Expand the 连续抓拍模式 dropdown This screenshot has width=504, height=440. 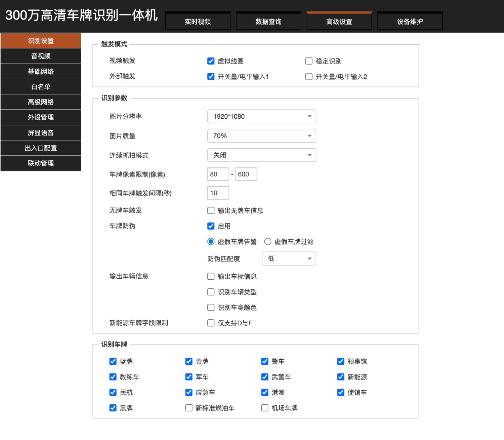tap(261, 155)
